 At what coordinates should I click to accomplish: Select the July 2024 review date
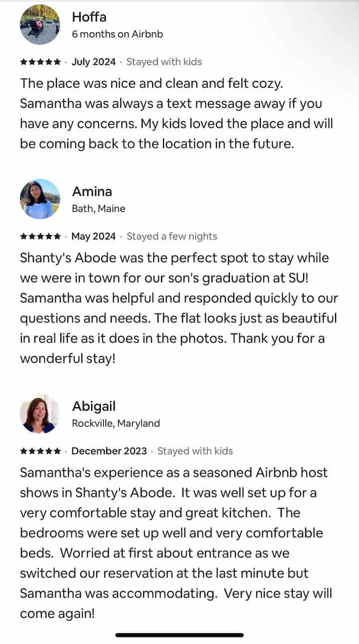click(x=93, y=62)
